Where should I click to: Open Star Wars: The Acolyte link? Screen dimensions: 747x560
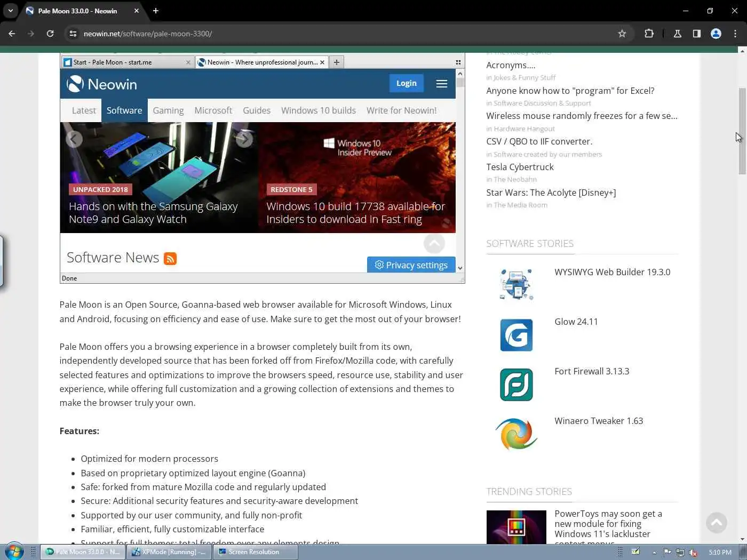tap(551, 193)
